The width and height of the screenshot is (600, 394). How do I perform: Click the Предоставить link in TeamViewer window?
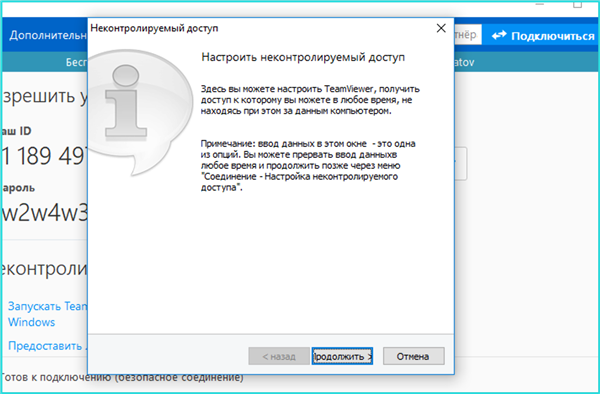coord(47,346)
